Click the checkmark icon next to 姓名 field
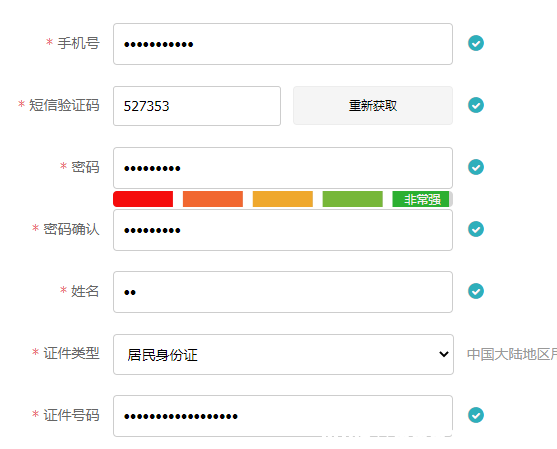 (476, 291)
